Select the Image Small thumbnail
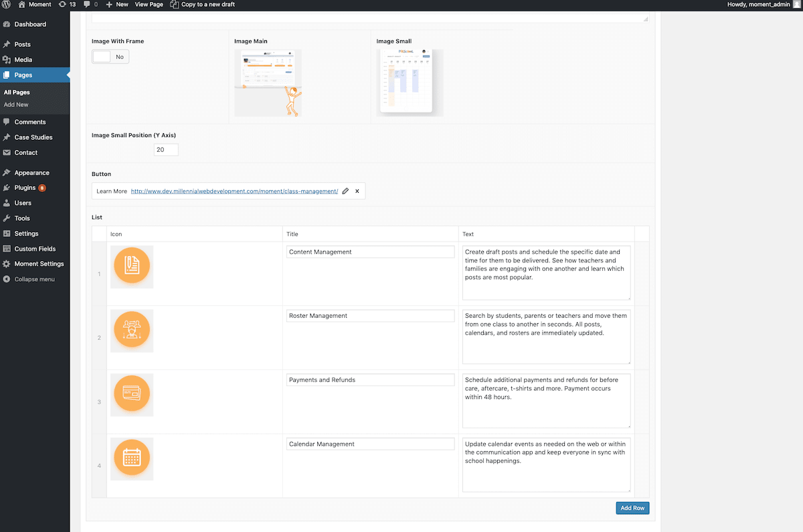Image resolution: width=803 pixels, height=532 pixels. (x=410, y=83)
